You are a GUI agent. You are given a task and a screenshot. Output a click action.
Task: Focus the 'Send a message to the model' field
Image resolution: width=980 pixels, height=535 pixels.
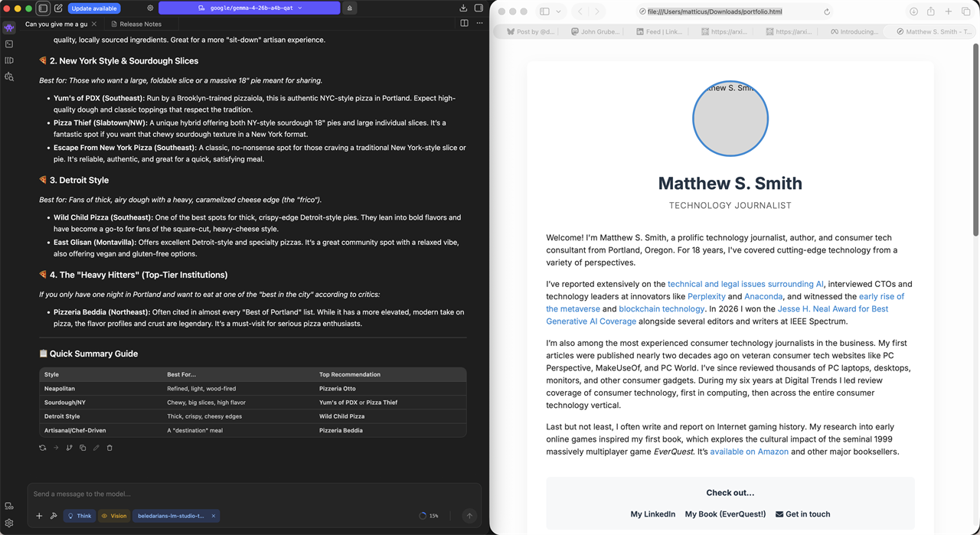pos(253,494)
